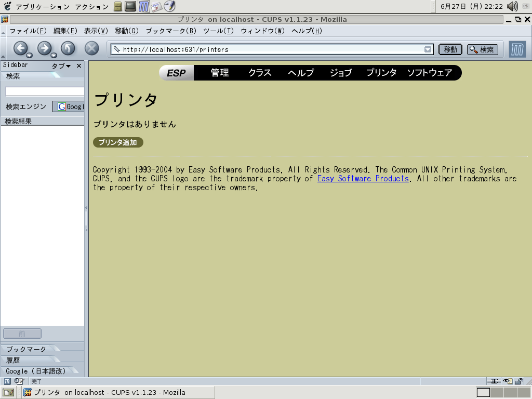Open the ヘルプ(H) menu
This screenshot has height=399, width=532.
[x=307, y=31]
